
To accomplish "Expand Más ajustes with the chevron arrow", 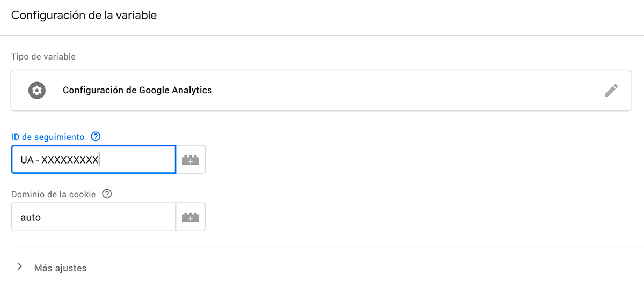I will tap(20, 267).
